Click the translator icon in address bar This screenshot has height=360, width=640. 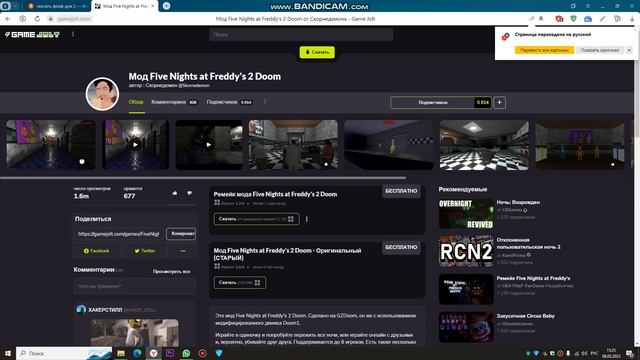pyautogui.click(x=531, y=19)
